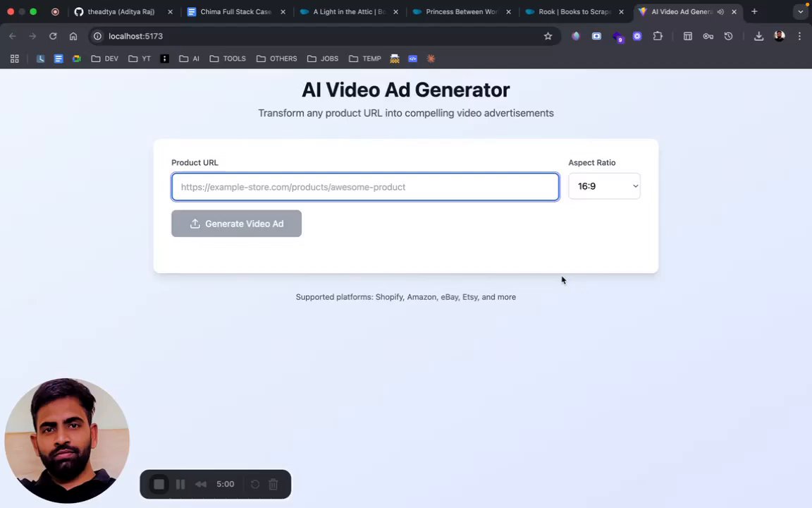Click the Supported platforms text
The width and height of the screenshot is (812, 508).
(405, 297)
